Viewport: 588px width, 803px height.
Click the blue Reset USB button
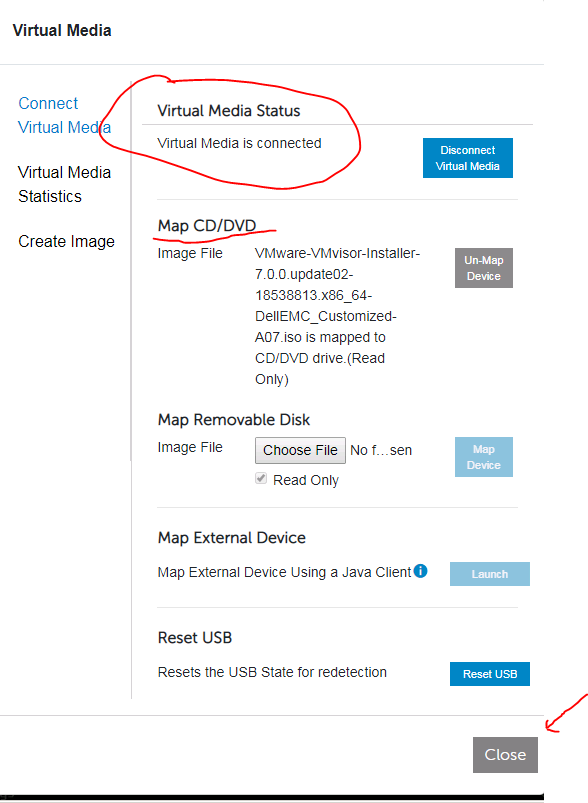pyautogui.click(x=490, y=674)
